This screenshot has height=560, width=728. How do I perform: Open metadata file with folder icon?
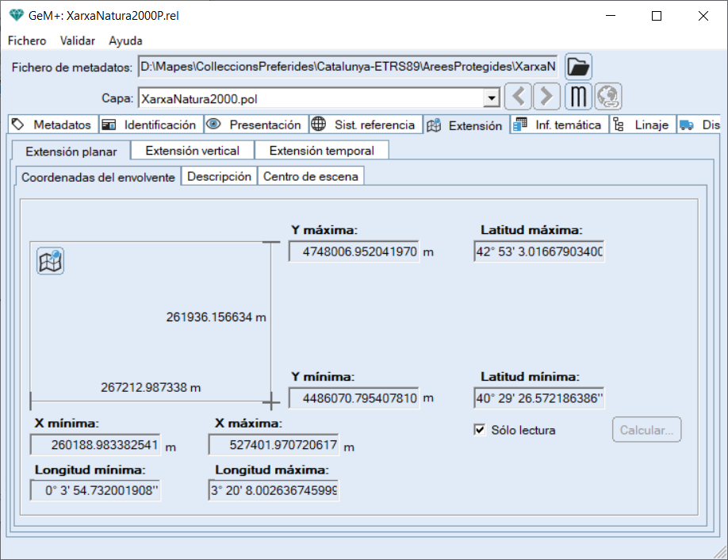578,67
